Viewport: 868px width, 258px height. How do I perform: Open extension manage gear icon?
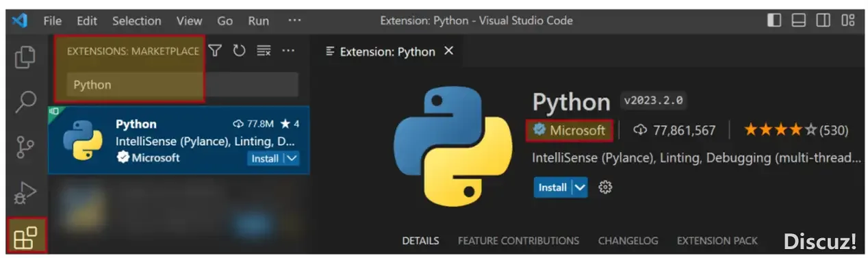(x=605, y=187)
